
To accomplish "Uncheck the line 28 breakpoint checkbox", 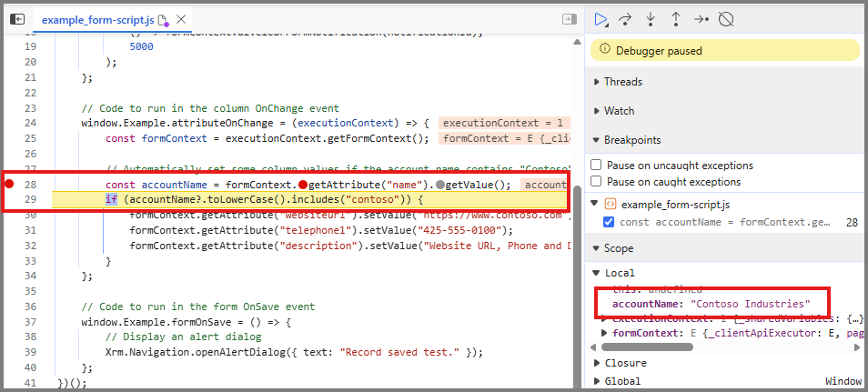I will point(609,222).
